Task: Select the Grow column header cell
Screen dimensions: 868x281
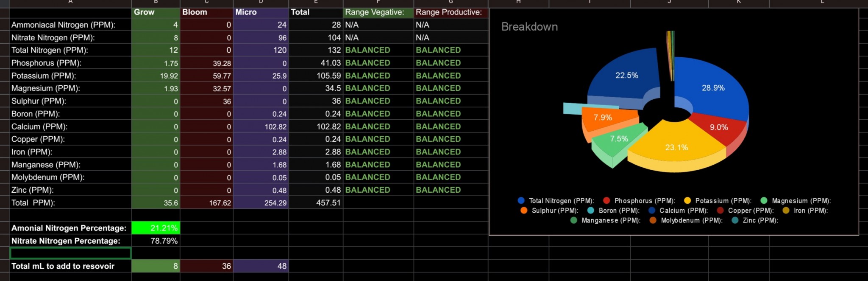Action: tap(156, 12)
